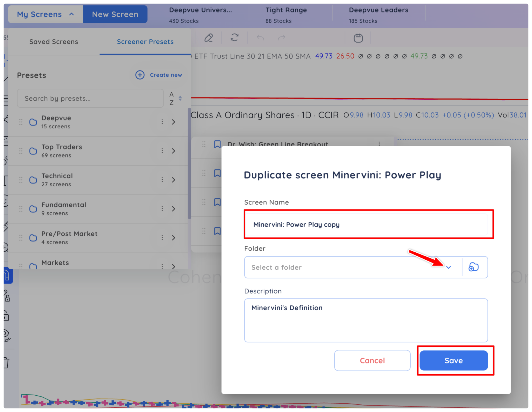
Task: Click the plus circle Create new icon
Action: coord(140,75)
